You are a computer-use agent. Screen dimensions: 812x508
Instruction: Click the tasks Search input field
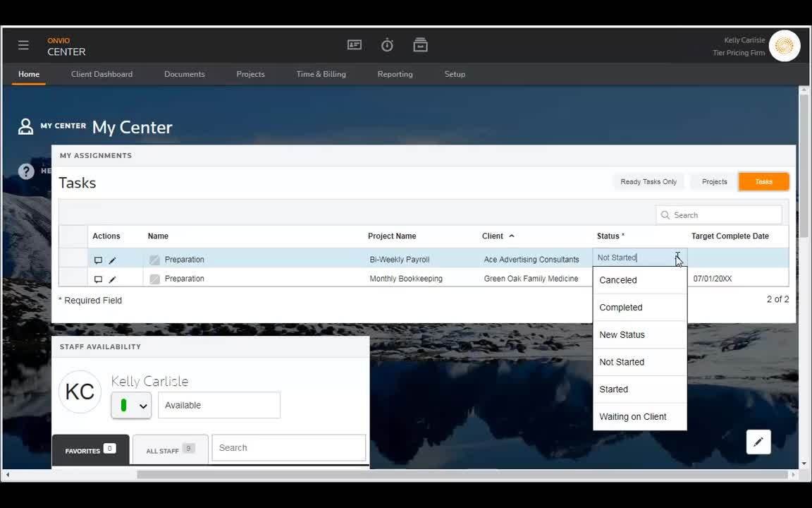point(725,215)
